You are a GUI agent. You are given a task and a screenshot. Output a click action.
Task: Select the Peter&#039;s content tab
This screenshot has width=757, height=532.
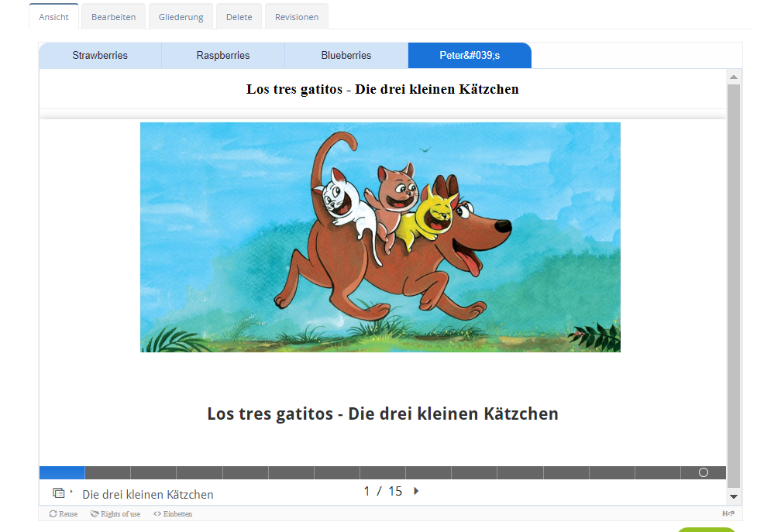click(470, 56)
